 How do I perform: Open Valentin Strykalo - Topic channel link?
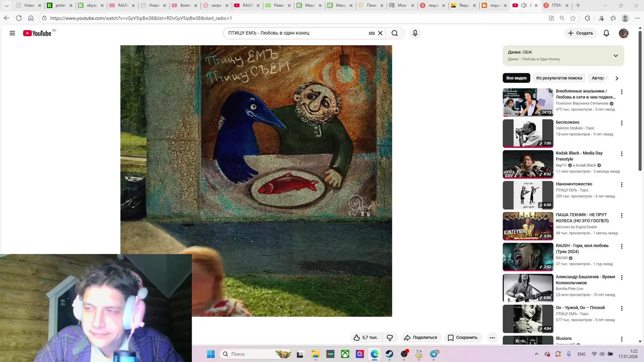575,128
